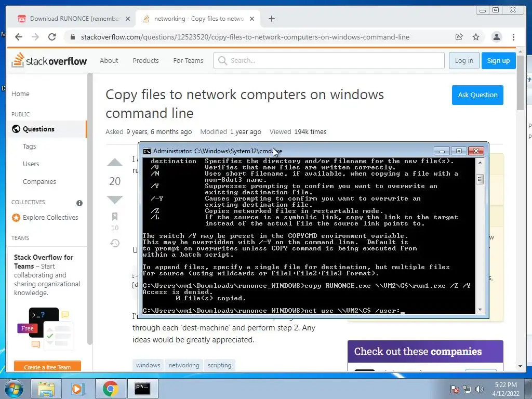Image resolution: width=532 pixels, height=399 pixels.
Task: Open Tags in the sidebar
Action: click(x=30, y=146)
